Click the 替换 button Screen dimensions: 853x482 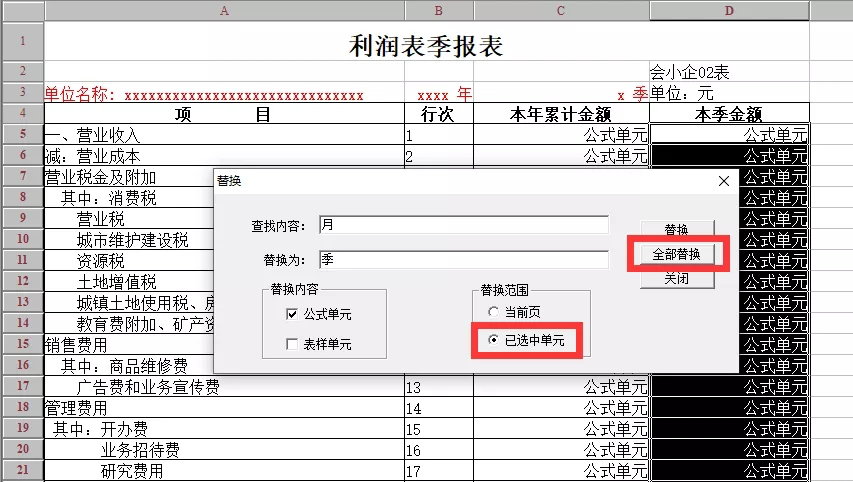pos(677,228)
